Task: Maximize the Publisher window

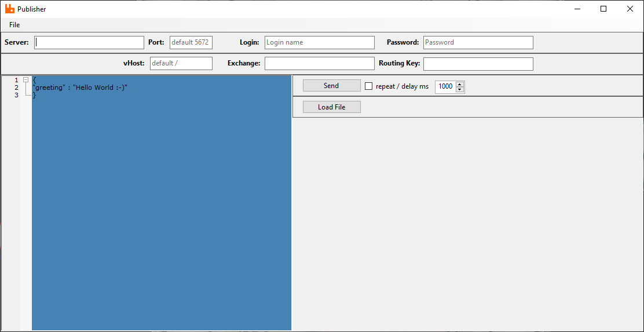Action: (603, 9)
